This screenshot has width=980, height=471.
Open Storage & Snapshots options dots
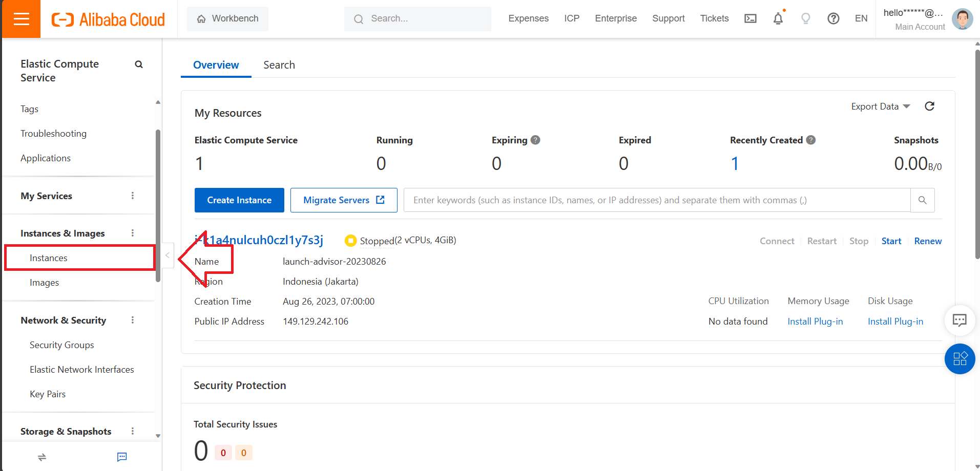click(133, 431)
